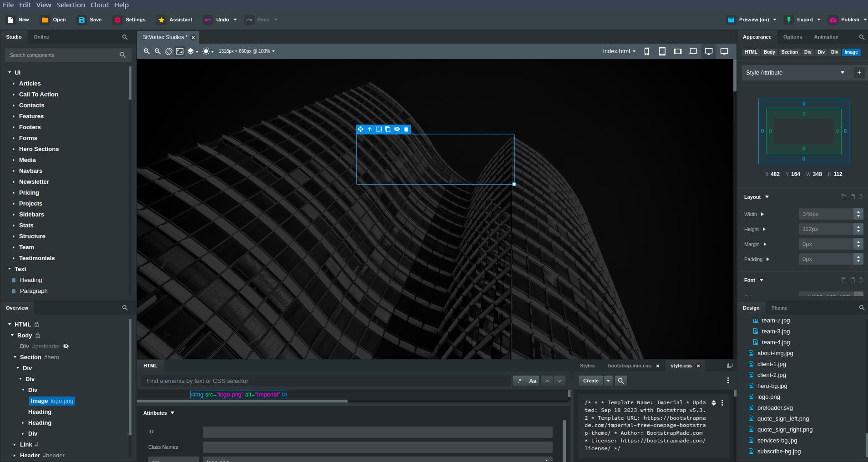Viewport: 868px width, 462px height.
Task: Switch preview to mobile phone size
Action: [x=646, y=51]
